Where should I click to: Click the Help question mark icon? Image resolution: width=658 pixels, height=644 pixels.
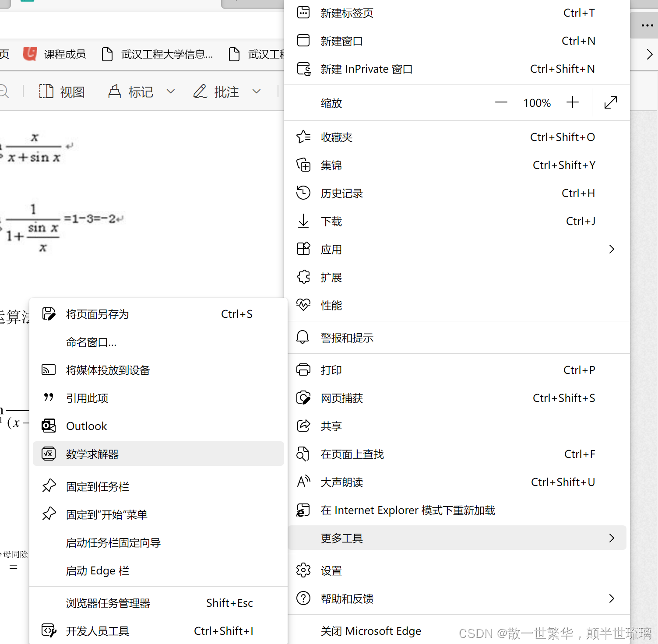point(303,598)
